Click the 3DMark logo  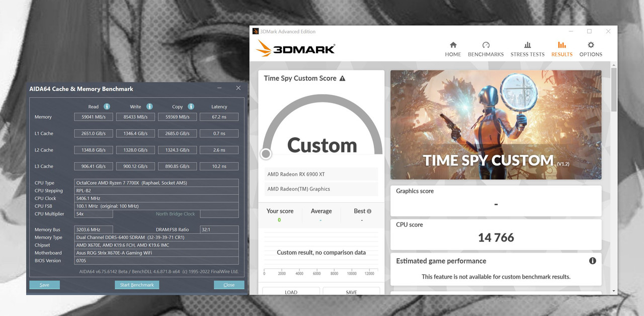(295, 49)
